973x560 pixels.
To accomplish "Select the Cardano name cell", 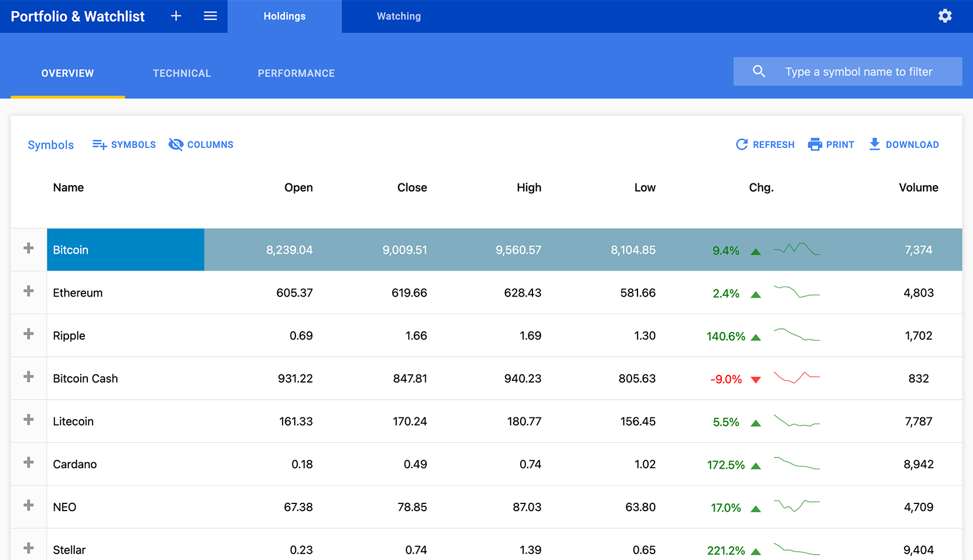I will coord(126,464).
